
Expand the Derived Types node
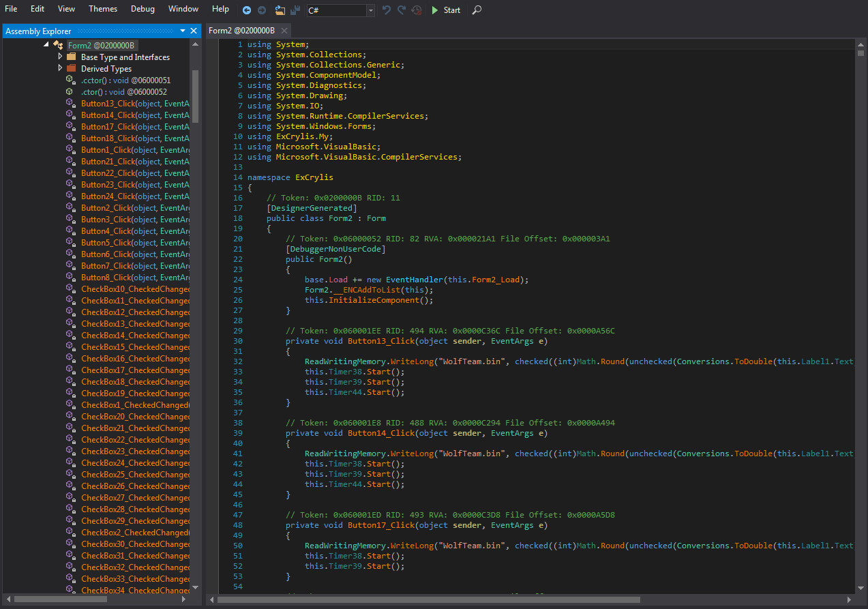point(60,68)
